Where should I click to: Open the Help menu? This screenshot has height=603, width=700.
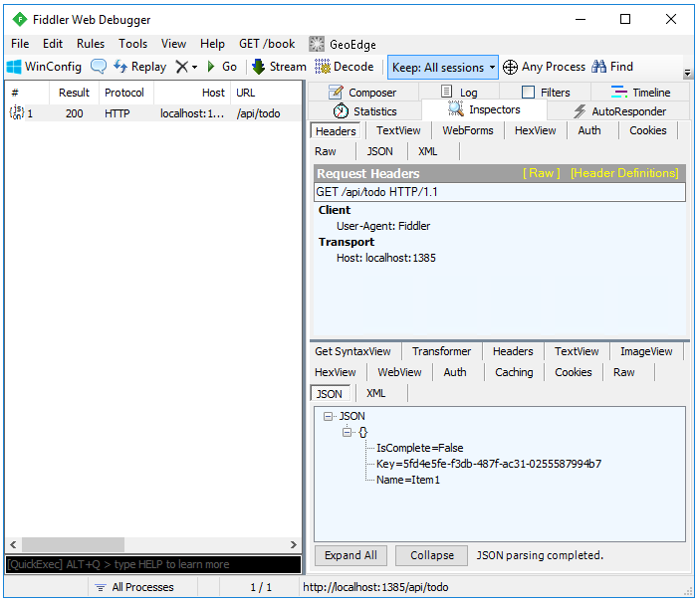click(x=212, y=44)
